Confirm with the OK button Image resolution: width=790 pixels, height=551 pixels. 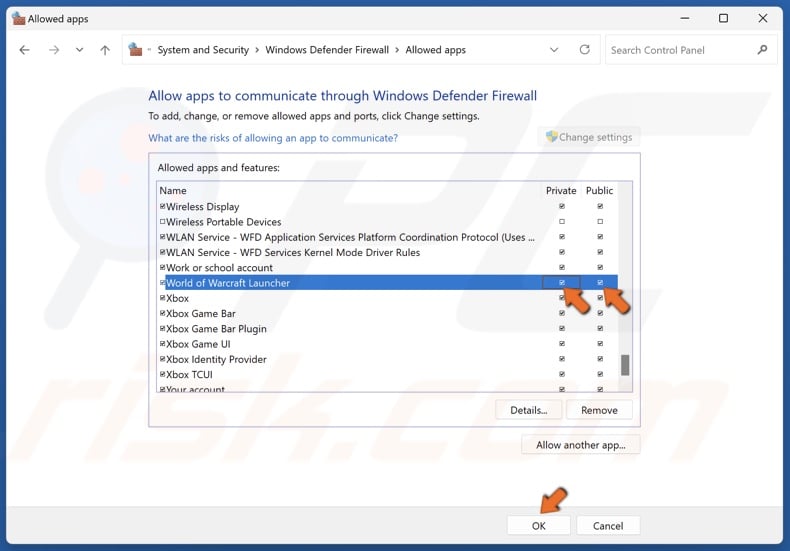point(539,525)
